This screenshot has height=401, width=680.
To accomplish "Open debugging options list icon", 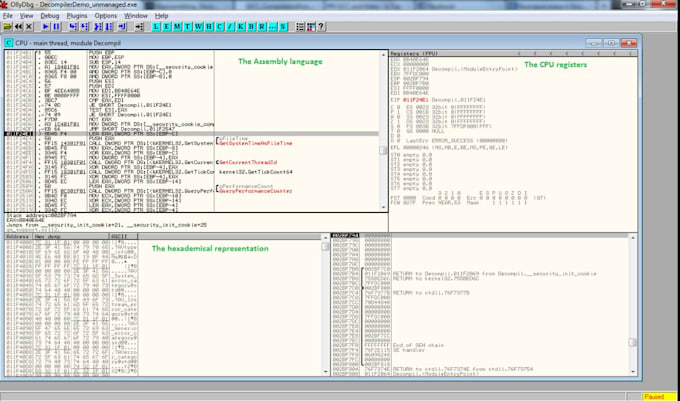I will tap(300, 27).
